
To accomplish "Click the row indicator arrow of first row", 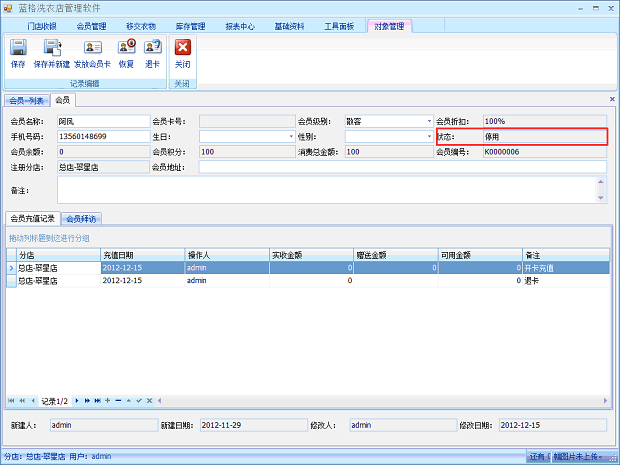I will (x=11, y=268).
